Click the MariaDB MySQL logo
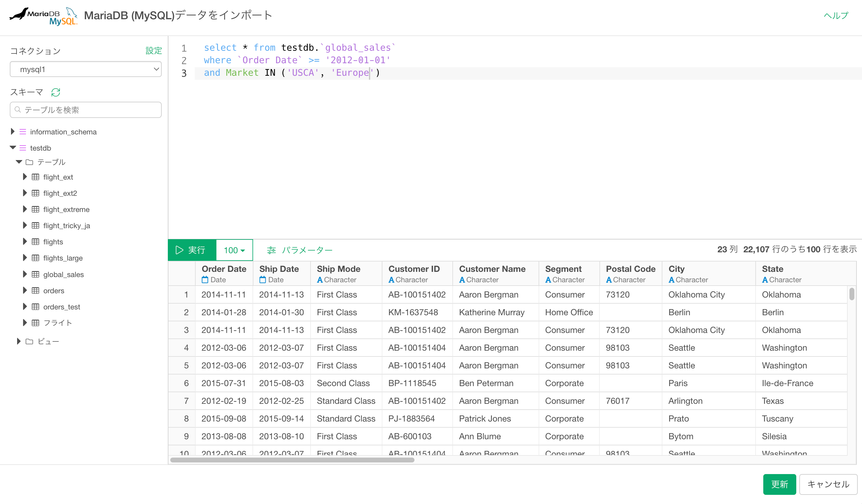This screenshot has width=862, height=504. pyautogui.click(x=43, y=16)
